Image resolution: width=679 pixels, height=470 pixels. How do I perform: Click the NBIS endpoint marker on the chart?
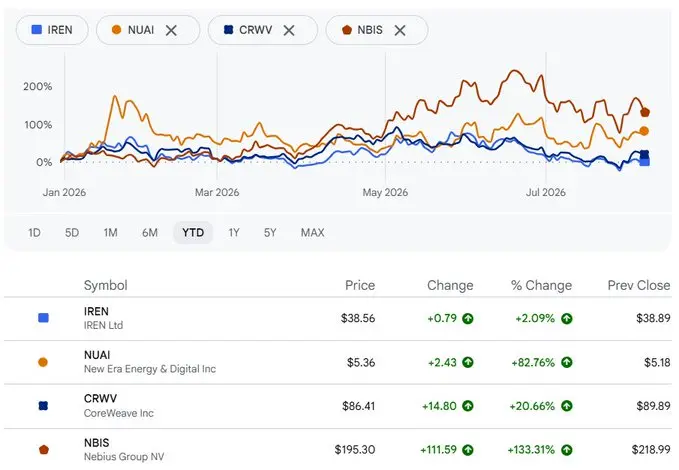pos(645,113)
